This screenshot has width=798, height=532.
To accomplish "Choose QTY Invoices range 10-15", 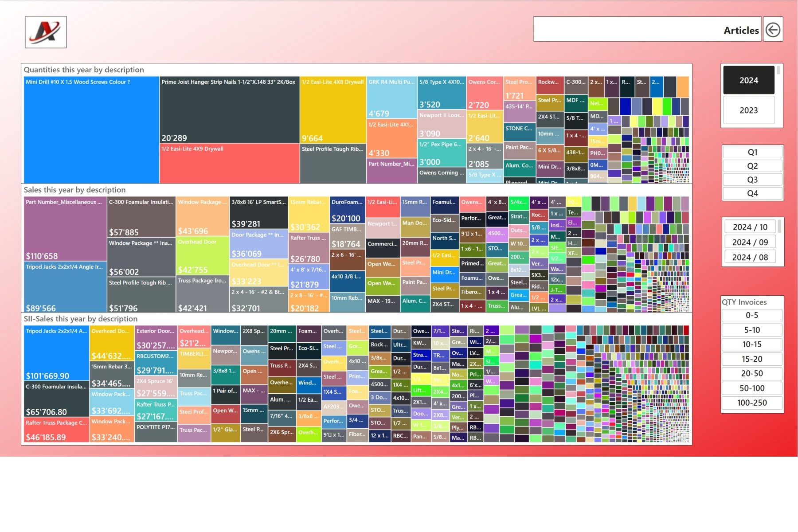I will tap(752, 344).
